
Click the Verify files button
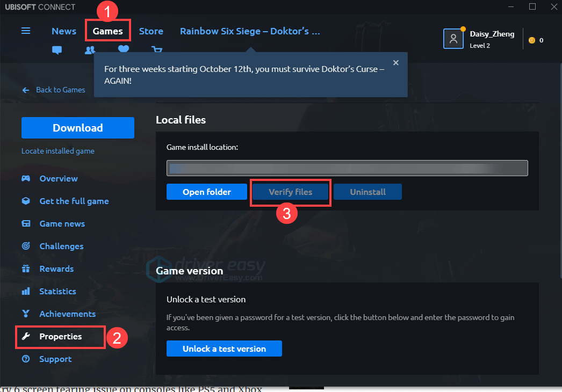click(x=290, y=192)
